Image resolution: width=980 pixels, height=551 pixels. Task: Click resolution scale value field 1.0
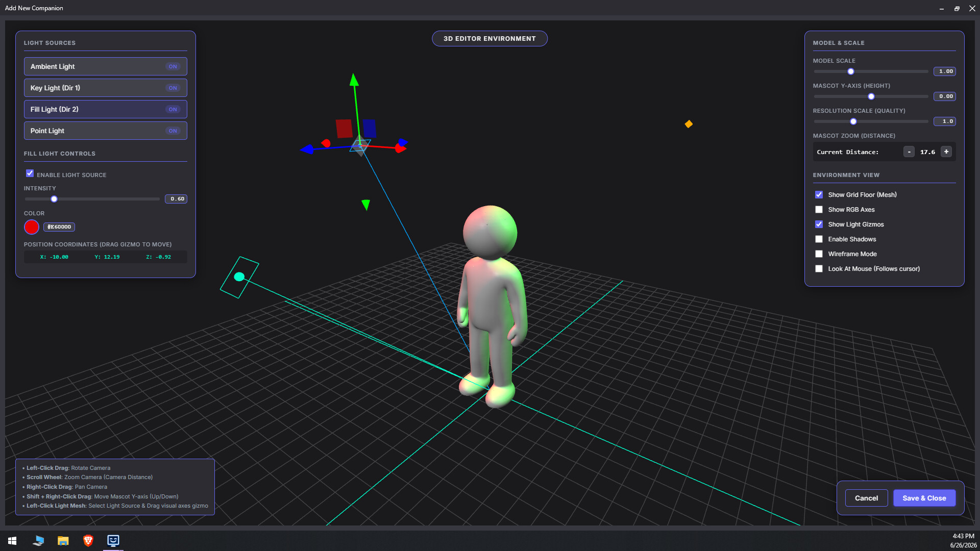coord(945,121)
